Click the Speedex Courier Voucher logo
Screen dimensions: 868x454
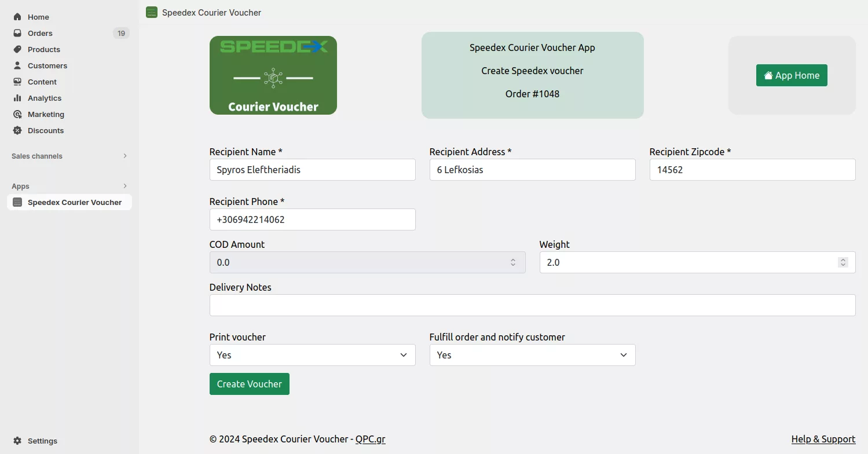tap(273, 75)
